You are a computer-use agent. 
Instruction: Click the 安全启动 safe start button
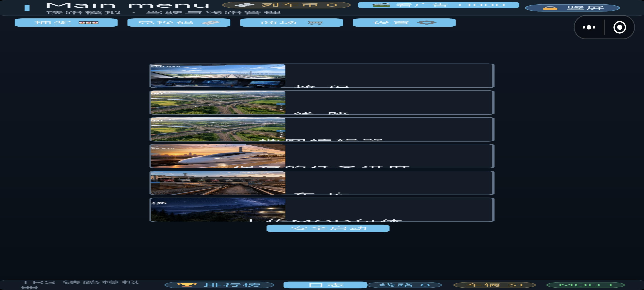tap(328, 228)
